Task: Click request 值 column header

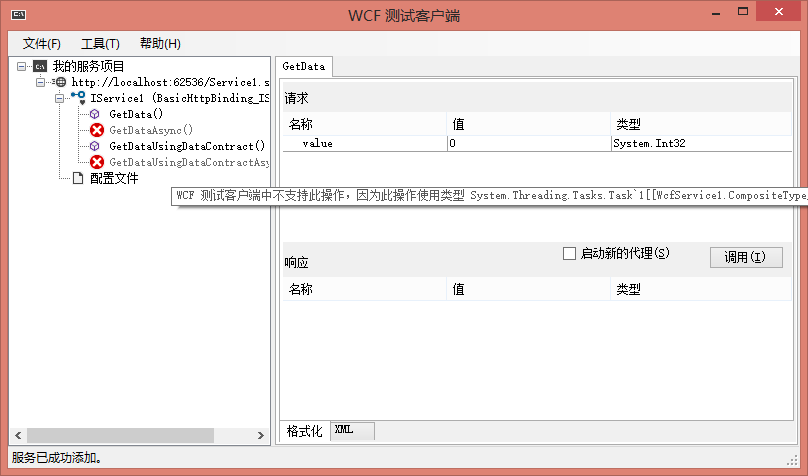Action: pos(528,124)
